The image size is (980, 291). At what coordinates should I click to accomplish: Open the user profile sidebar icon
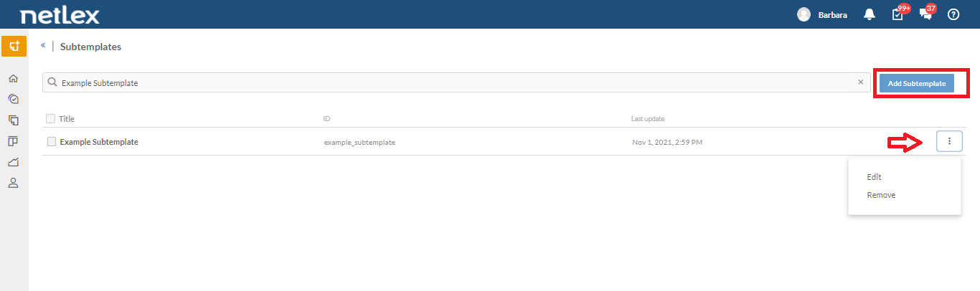click(13, 183)
